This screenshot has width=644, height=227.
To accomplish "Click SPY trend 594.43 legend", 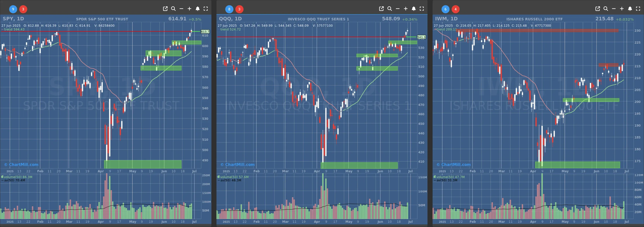I will click(x=13, y=29).
